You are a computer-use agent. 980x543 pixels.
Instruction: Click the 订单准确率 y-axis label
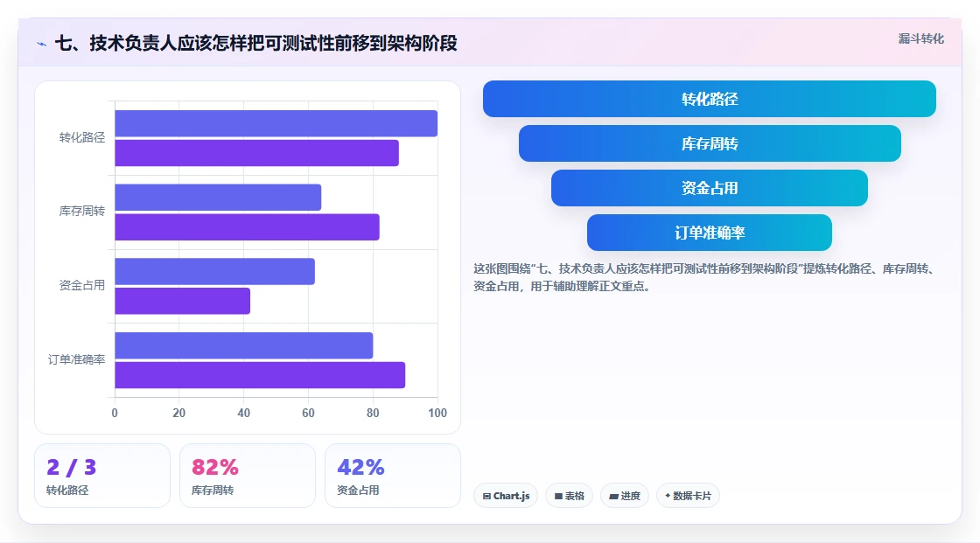click(x=76, y=359)
